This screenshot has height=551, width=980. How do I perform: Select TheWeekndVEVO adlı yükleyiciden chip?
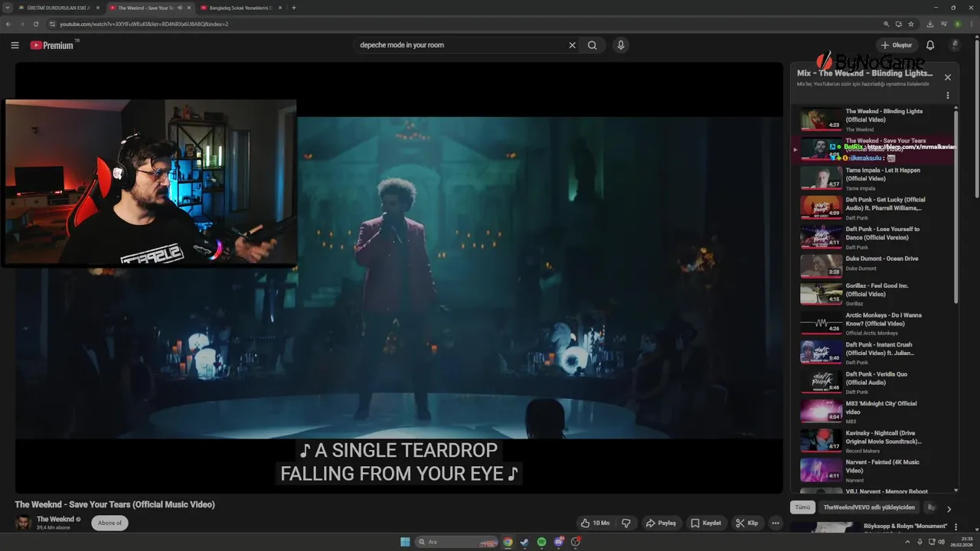click(x=869, y=507)
